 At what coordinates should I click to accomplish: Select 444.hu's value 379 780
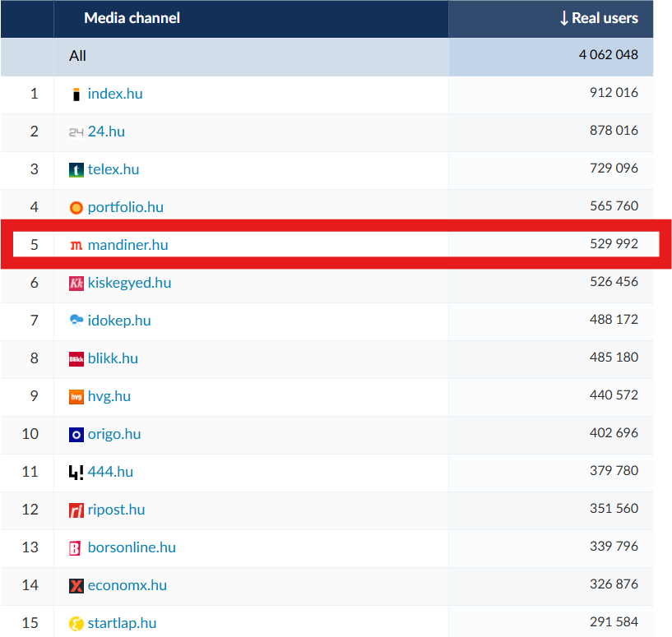[614, 470]
